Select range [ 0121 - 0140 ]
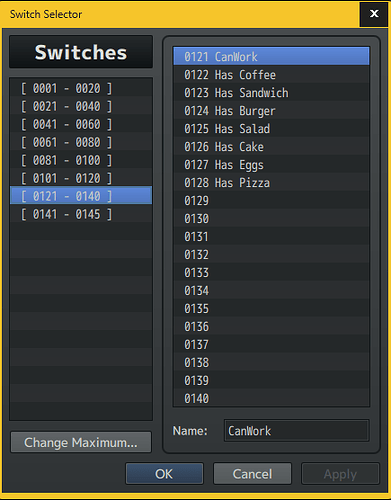 click(81, 196)
